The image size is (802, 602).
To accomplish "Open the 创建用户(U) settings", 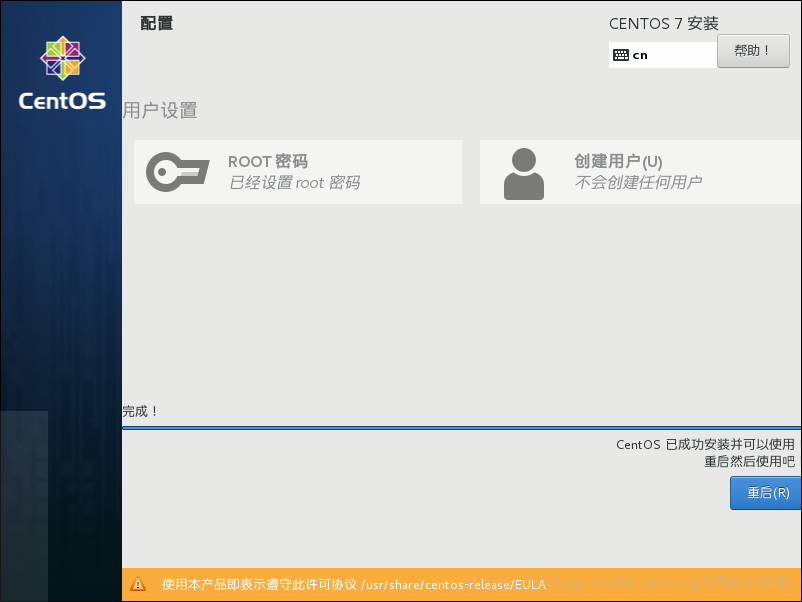I will [640, 172].
